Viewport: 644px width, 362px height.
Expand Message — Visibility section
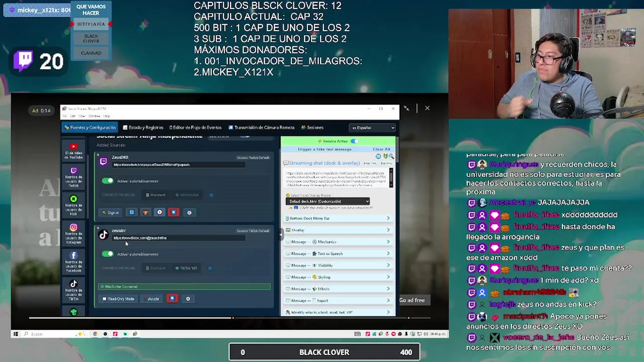[338, 265]
